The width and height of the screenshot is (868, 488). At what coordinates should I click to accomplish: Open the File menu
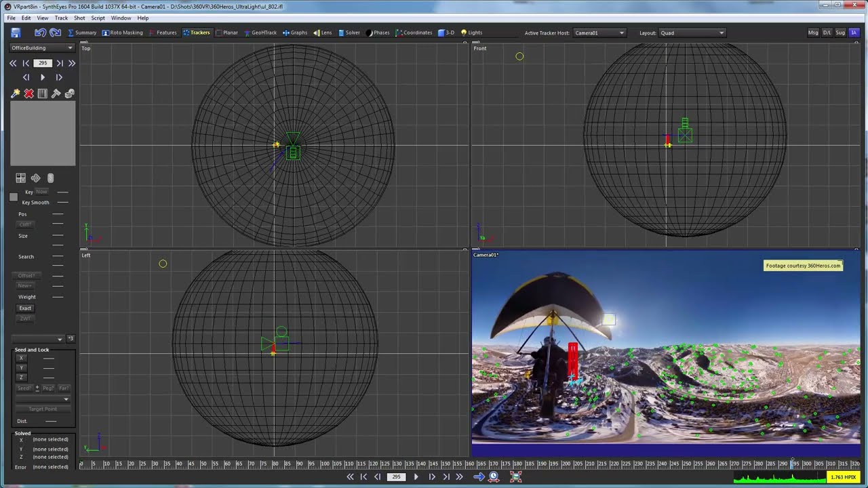[x=12, y=18]
